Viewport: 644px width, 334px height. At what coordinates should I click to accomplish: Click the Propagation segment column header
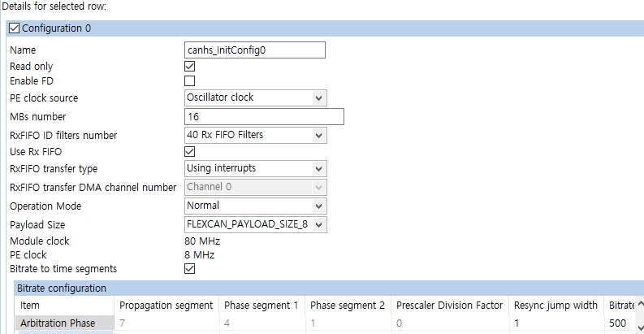pos(166,305)
